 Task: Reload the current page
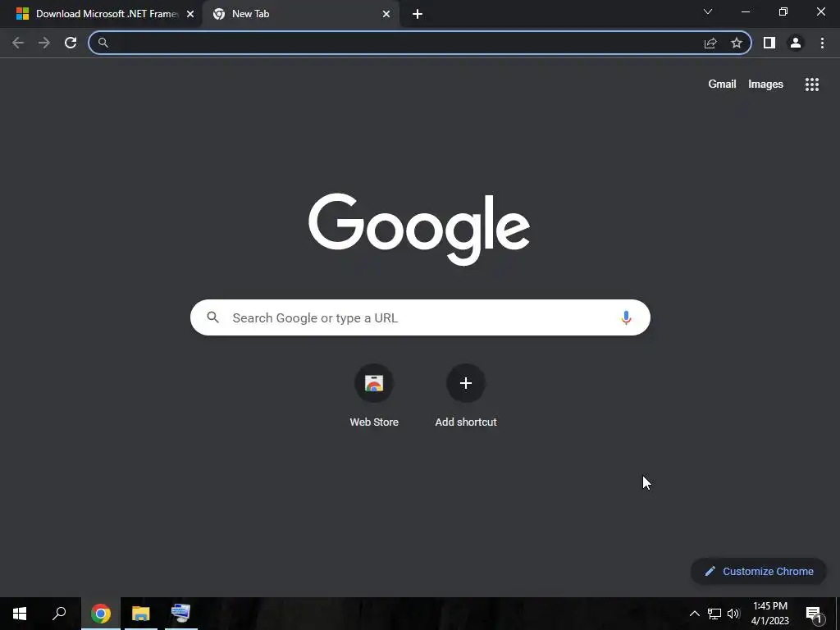(71, 43)
